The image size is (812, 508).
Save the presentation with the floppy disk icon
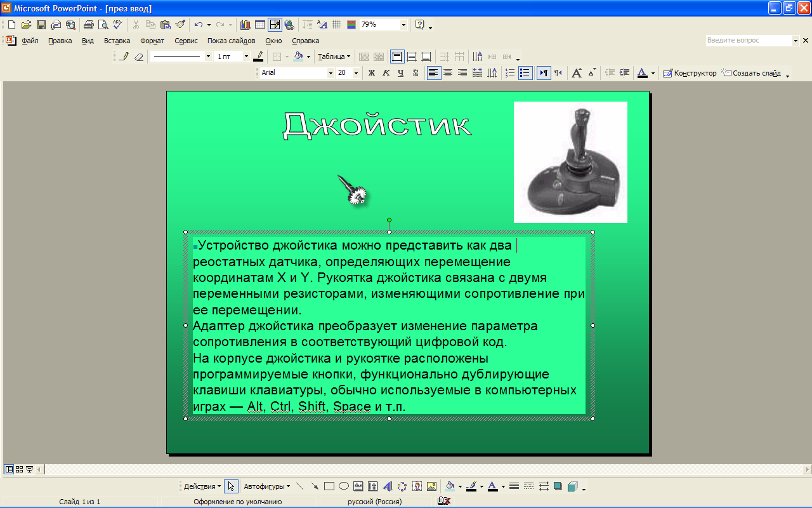click(x=41, y=25)
